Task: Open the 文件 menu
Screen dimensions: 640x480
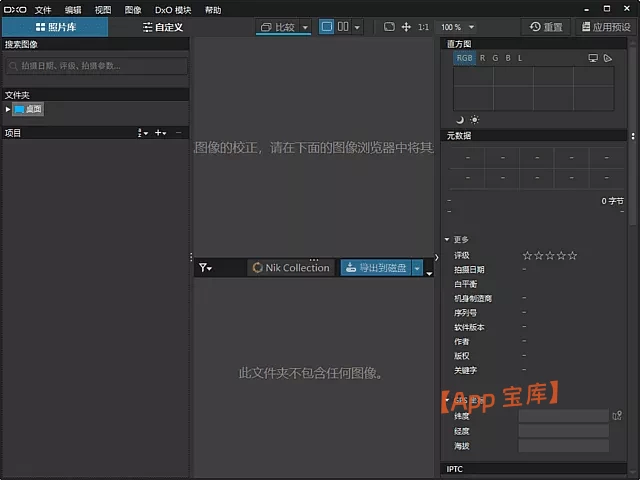Action: click(x=43, y=10)
